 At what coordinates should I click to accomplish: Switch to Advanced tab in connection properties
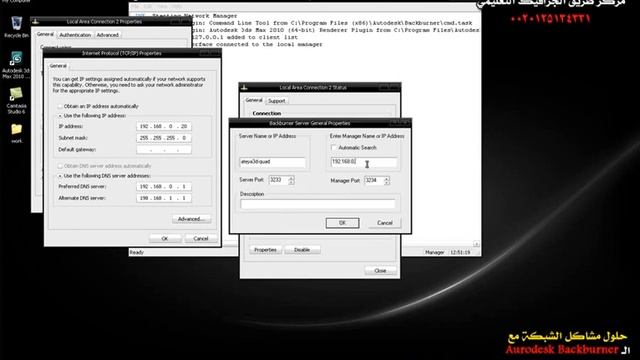[107, 35]
